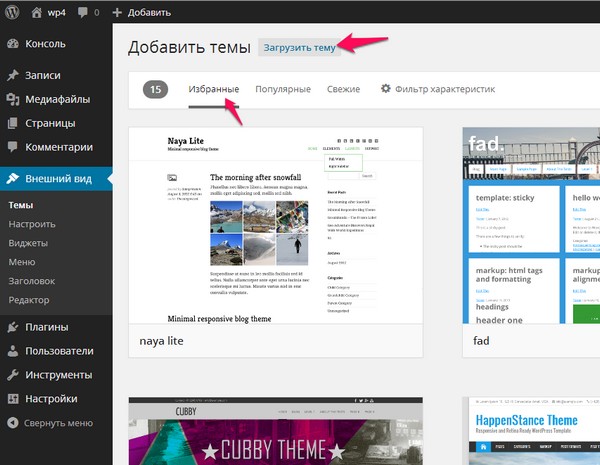Image resolution: width=600 pixels, height=465 pixels.
Task: Click the Добавить темы page heading
Action: pyautogui.click(x=189, y=48)
